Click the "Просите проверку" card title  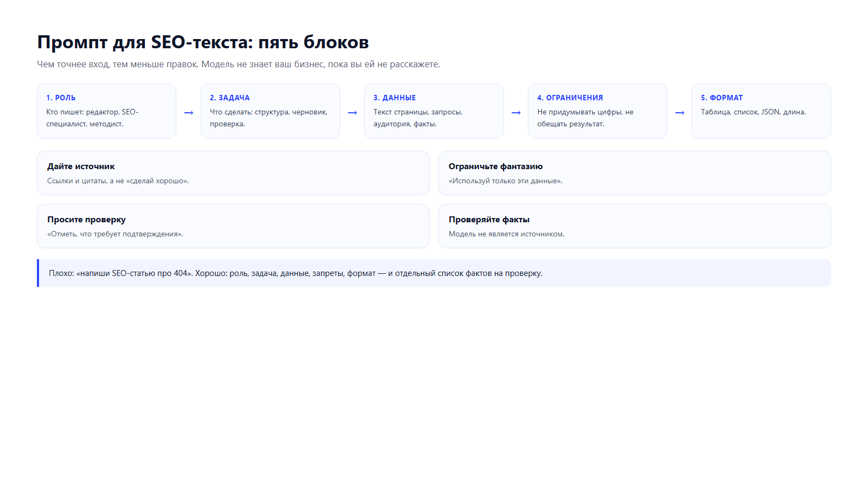pyautogui.click(x=86, y=220)
